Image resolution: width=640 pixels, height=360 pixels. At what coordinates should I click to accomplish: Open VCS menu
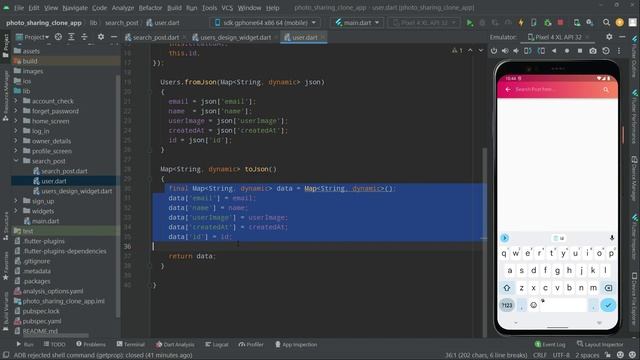pos(227,8)
